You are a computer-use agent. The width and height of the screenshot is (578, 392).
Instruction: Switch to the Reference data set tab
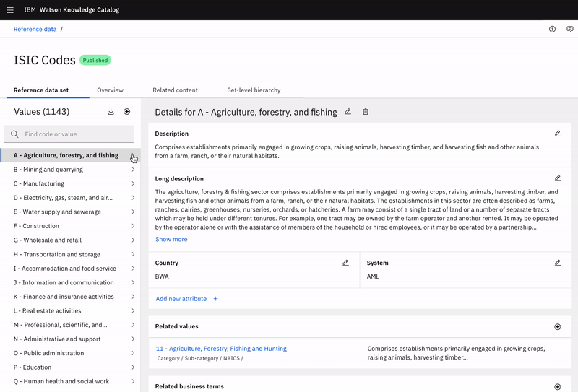click(41, 90)
